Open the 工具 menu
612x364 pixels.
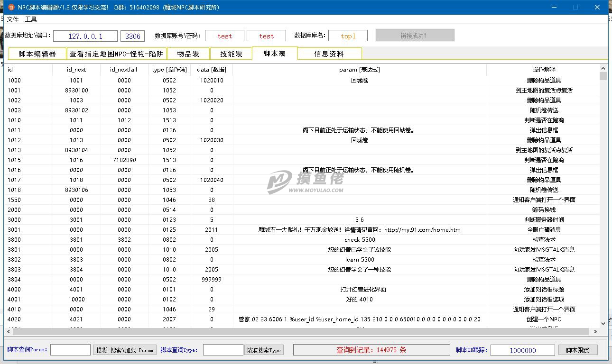(31, 19)
